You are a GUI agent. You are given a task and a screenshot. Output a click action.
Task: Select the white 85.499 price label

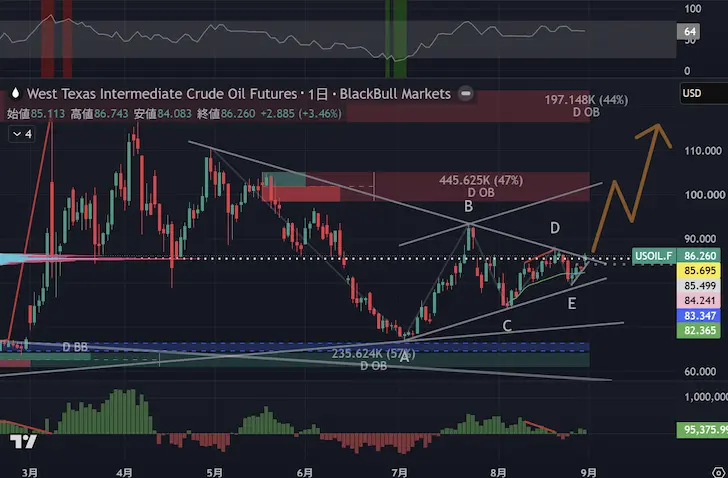pyautogui.click(x=699, y=286)
